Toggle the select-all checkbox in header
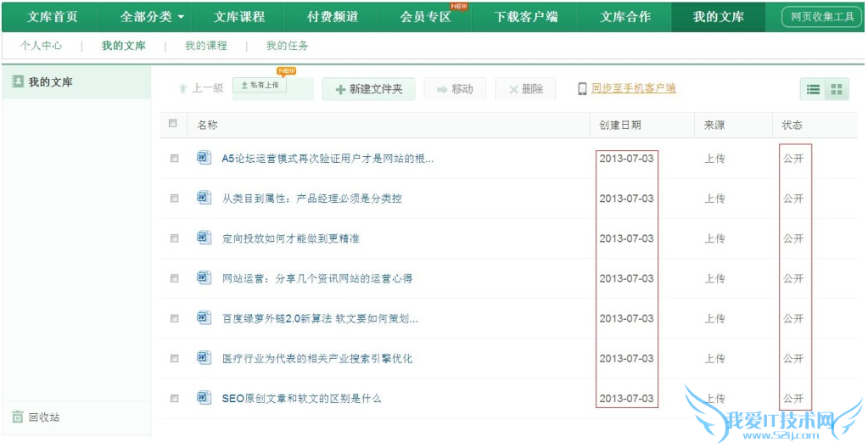The image size is (868, 448). (174, 124)
